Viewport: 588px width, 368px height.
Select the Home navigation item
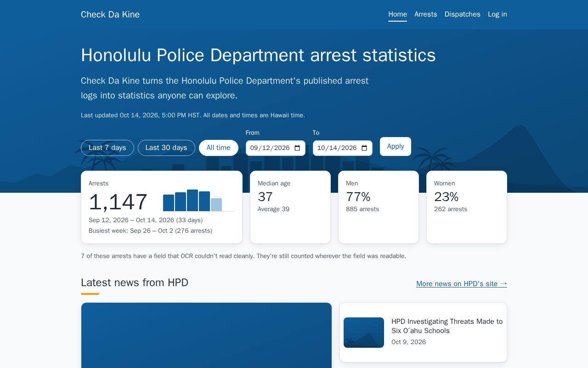[397, 14]
